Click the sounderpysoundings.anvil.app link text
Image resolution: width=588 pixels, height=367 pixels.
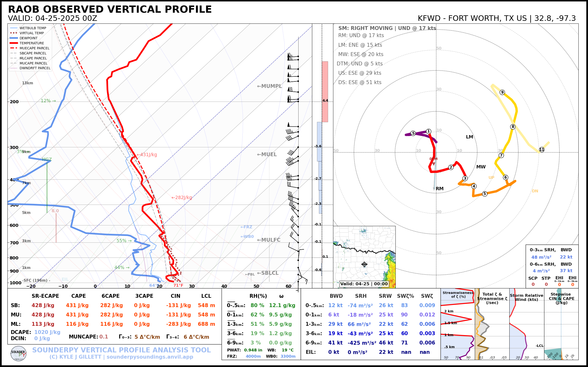coord(150,357)
